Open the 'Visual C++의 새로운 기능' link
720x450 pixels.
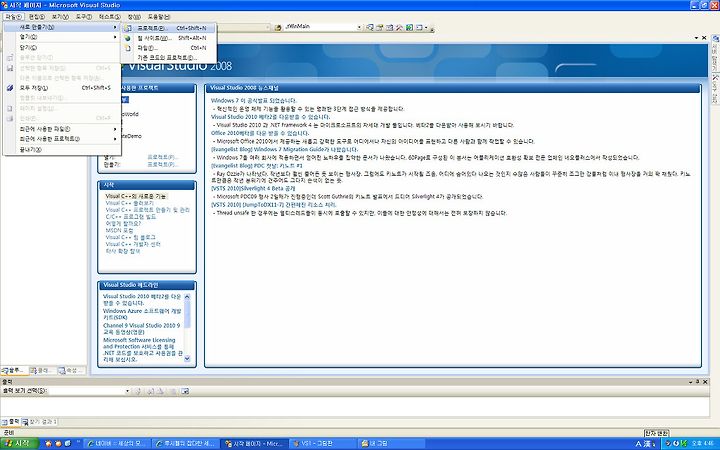coord(135,196)
